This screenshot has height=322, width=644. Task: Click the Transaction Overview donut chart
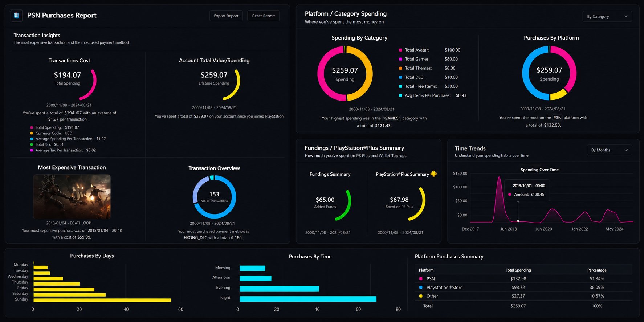(214, 197)
